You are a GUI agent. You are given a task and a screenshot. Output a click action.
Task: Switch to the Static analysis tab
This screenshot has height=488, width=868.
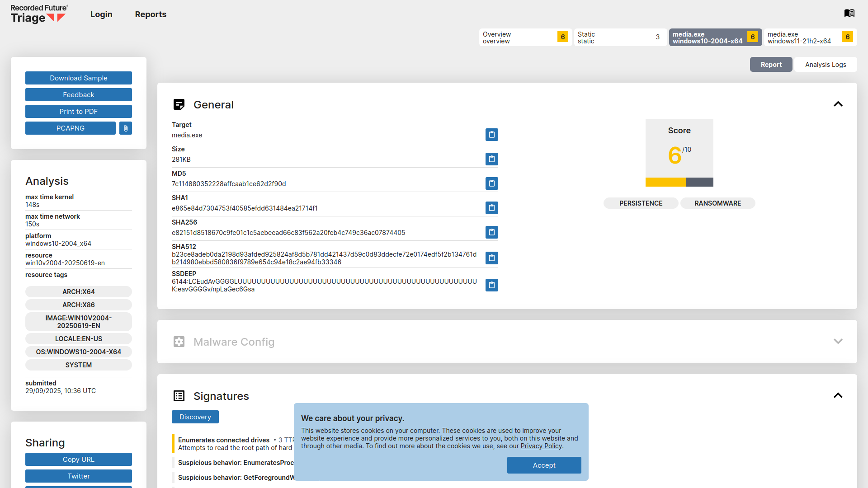point(620,38)
